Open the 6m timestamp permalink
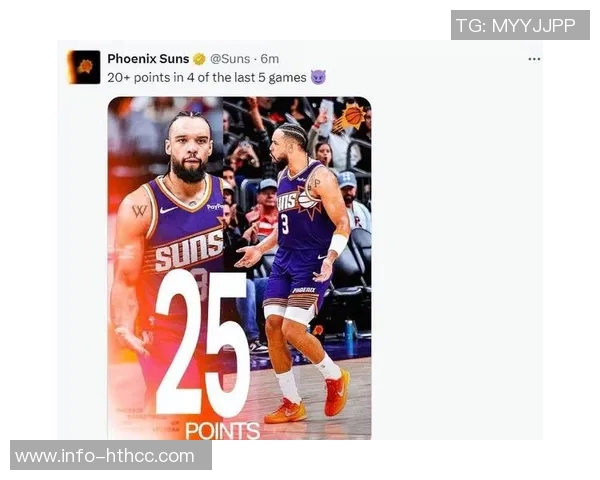Image resolution: width=600 pixels, height=480 pixels. (x=270, y=59)
